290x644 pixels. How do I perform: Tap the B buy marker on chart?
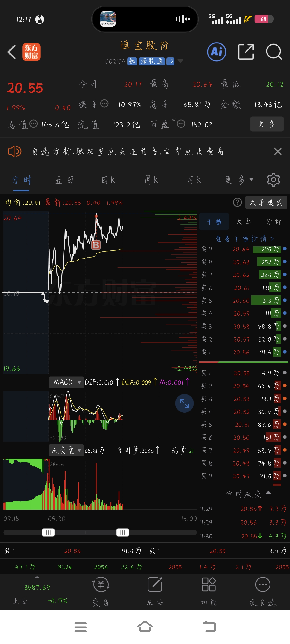point(96,245)
